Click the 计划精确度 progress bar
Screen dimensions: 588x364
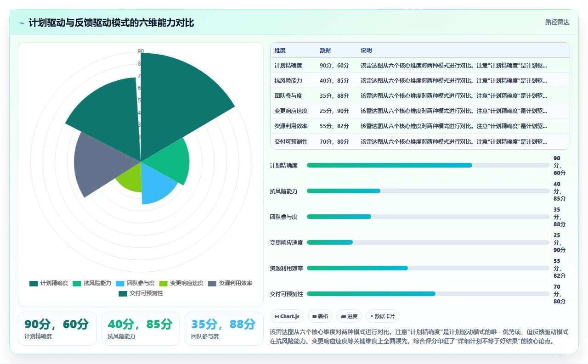[x=428, y=165]
